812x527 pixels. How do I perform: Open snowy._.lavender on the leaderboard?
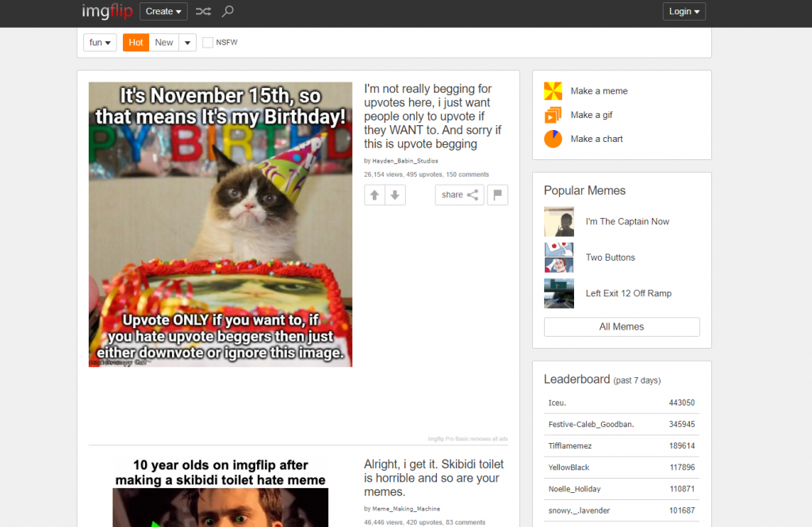(x=579, y=510)
